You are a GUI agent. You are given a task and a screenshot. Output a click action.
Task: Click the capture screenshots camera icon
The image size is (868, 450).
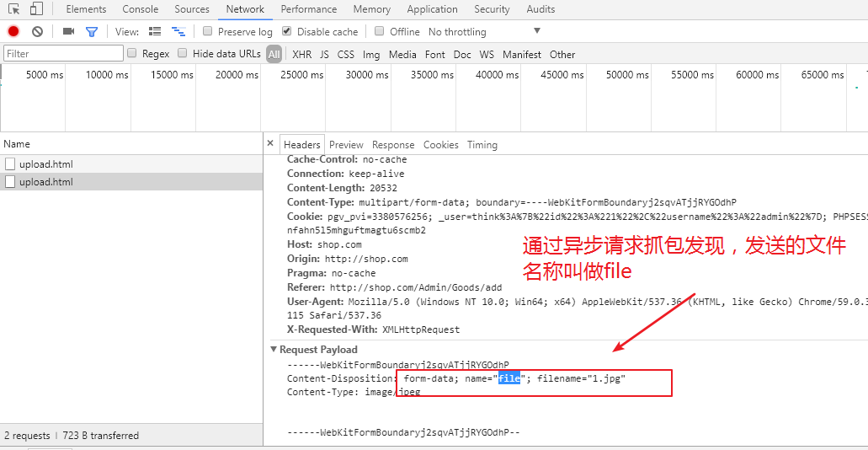click(68, 31)
